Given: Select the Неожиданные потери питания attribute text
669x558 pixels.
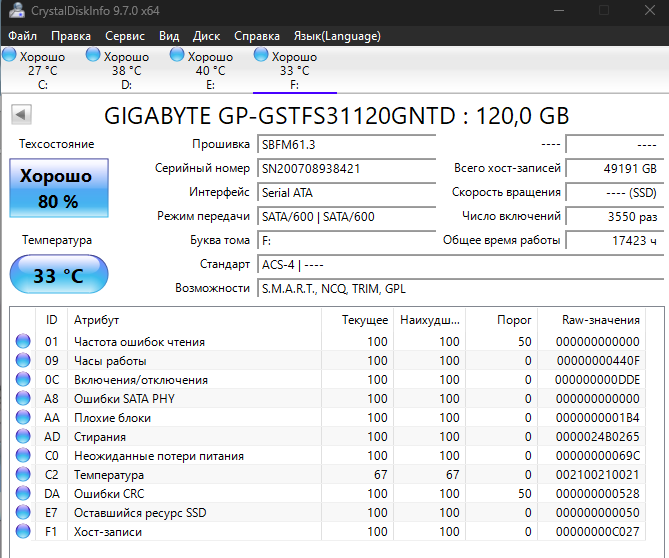Looking at the screenshot, I should pos(159,456).
